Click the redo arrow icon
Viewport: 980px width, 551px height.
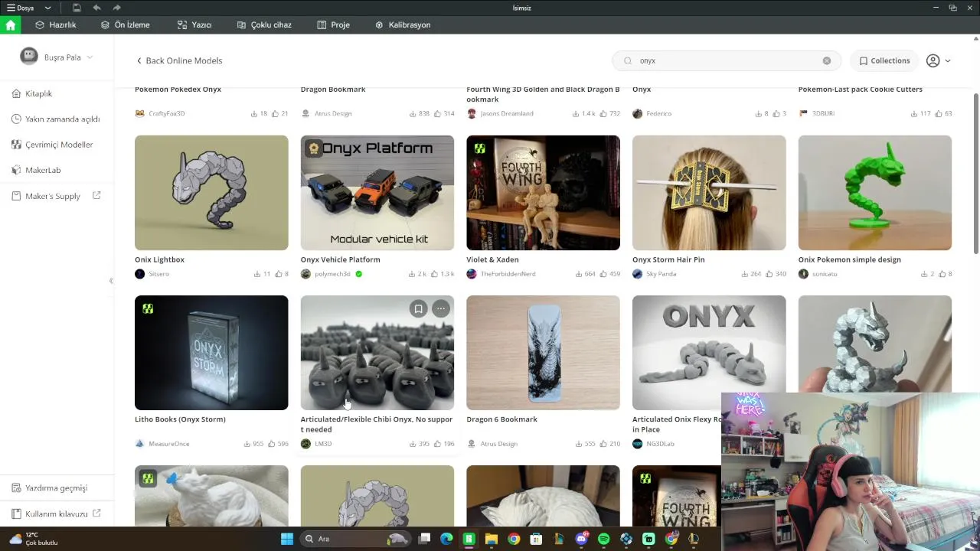(116, 8)
